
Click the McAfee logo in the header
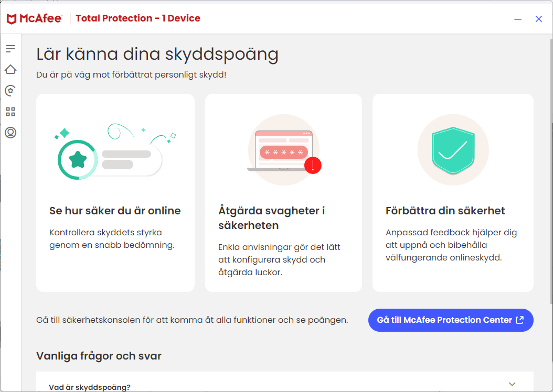click(34, 18)
